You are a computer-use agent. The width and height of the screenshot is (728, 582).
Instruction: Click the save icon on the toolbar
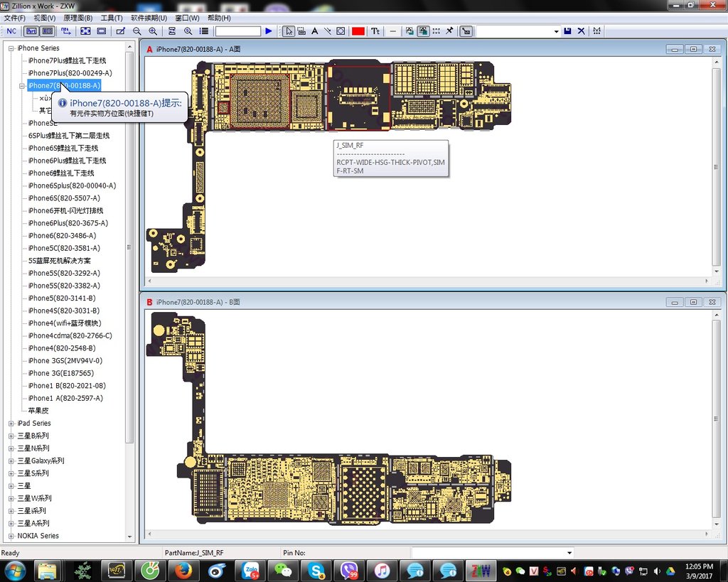tap(568, 31)
